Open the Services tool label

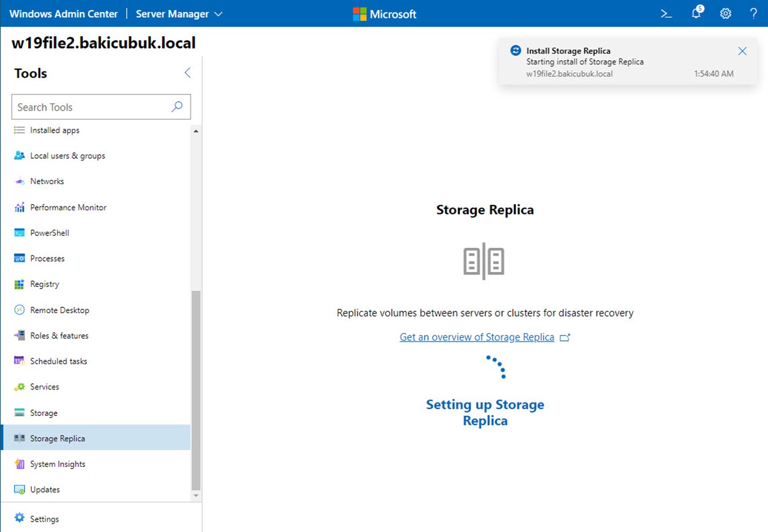pos(45,387)
